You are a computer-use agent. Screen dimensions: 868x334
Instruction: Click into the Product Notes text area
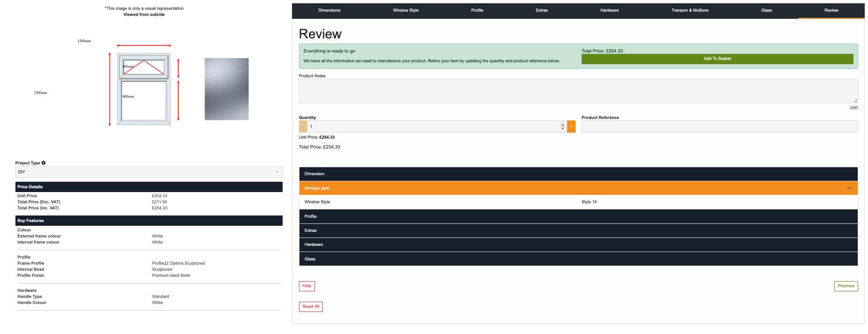pos(578,91)
